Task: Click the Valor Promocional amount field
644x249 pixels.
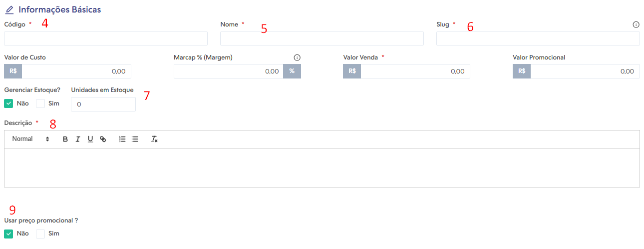Action: [x=585, y=71]
